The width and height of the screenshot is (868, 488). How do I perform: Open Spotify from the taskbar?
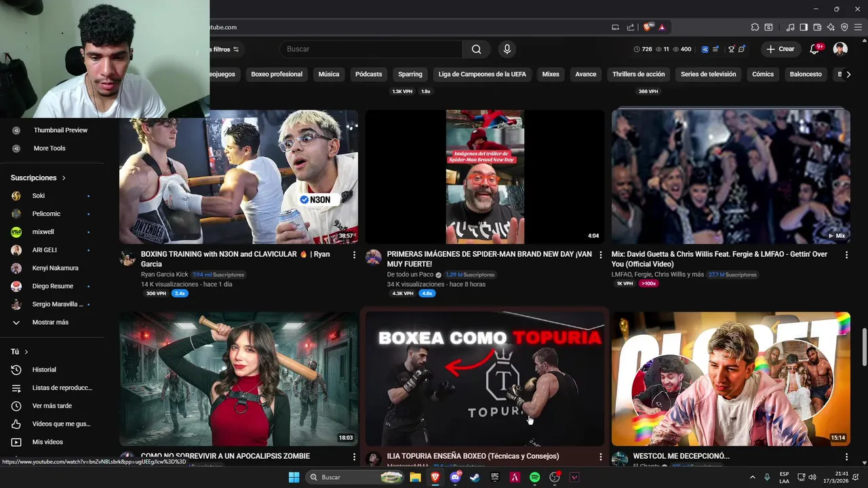tap(534, 477)
